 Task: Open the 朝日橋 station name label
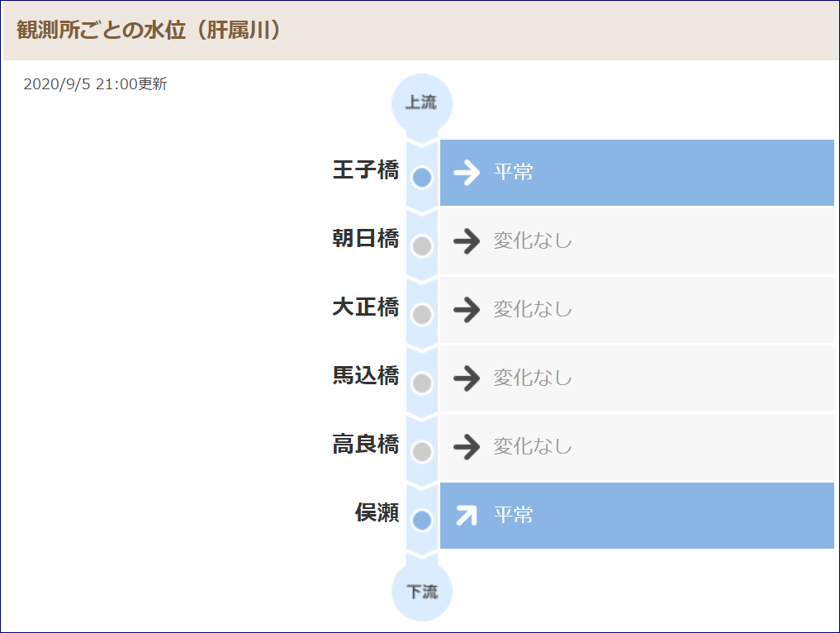366,239
